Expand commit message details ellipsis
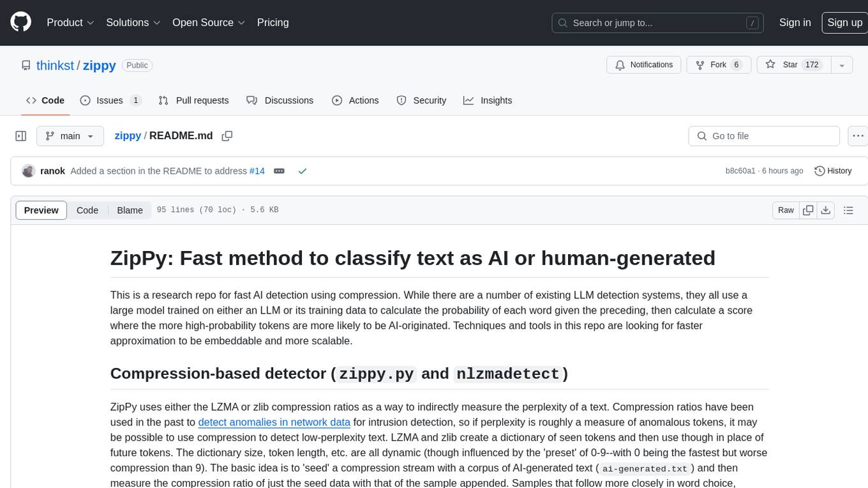 (279, 171)
